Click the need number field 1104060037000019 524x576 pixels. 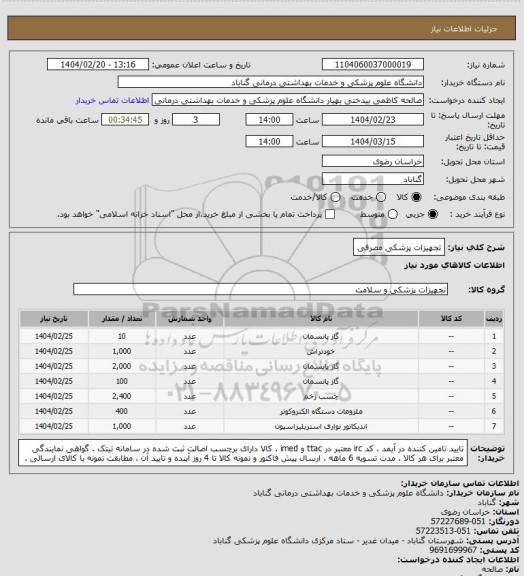(x=373, y=64)
